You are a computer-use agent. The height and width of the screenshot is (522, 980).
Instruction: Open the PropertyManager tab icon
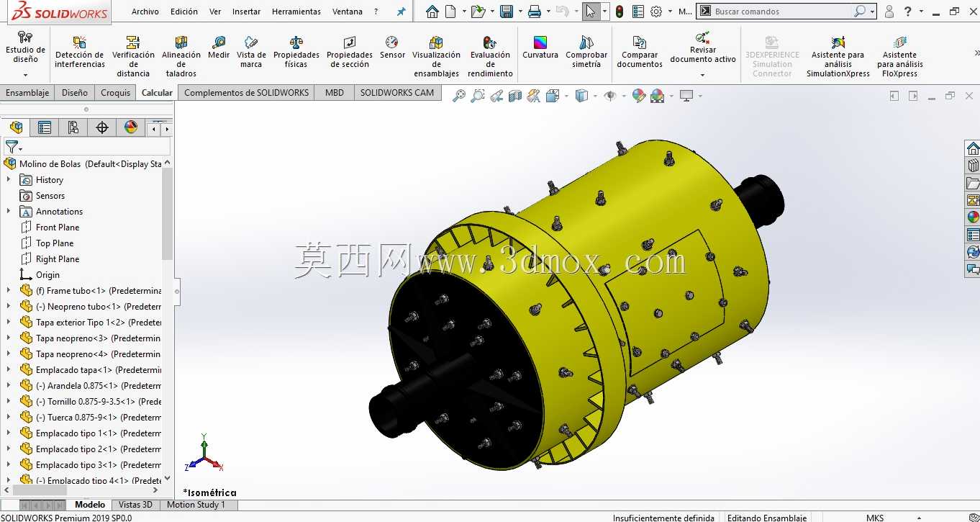[45, 127]
